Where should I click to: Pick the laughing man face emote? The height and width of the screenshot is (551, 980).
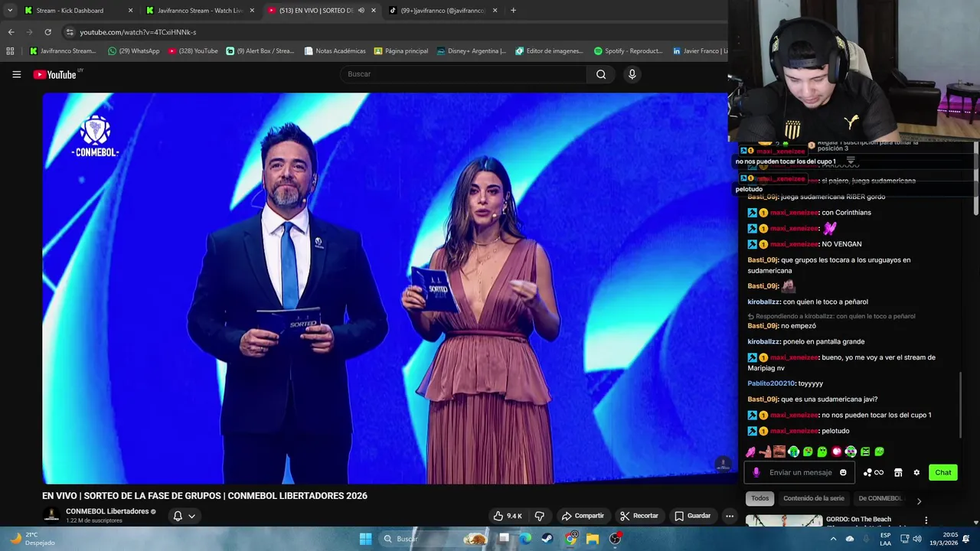(779, 452)
